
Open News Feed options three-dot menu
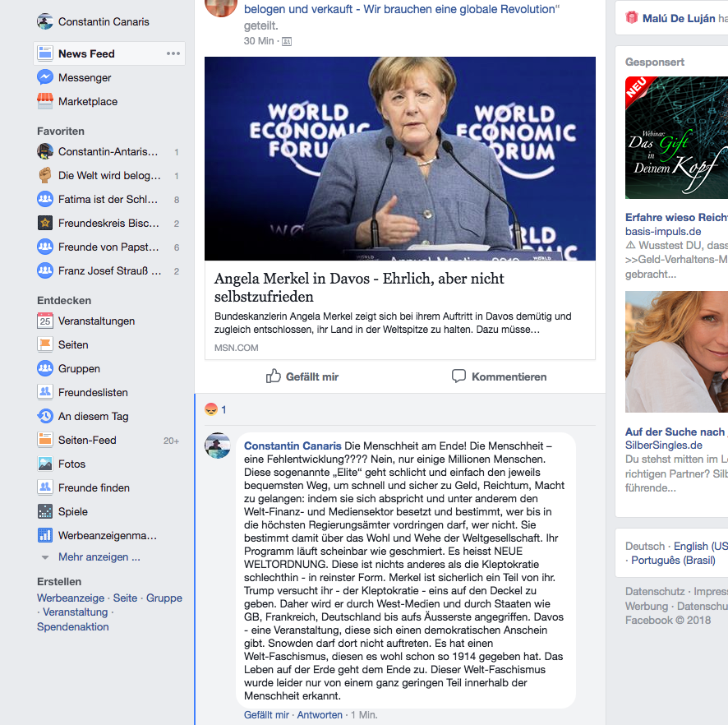(173, 53)
